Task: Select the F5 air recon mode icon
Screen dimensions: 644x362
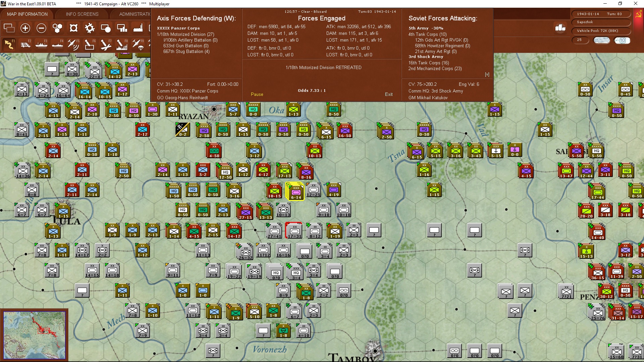Action: tap(73, 44)
